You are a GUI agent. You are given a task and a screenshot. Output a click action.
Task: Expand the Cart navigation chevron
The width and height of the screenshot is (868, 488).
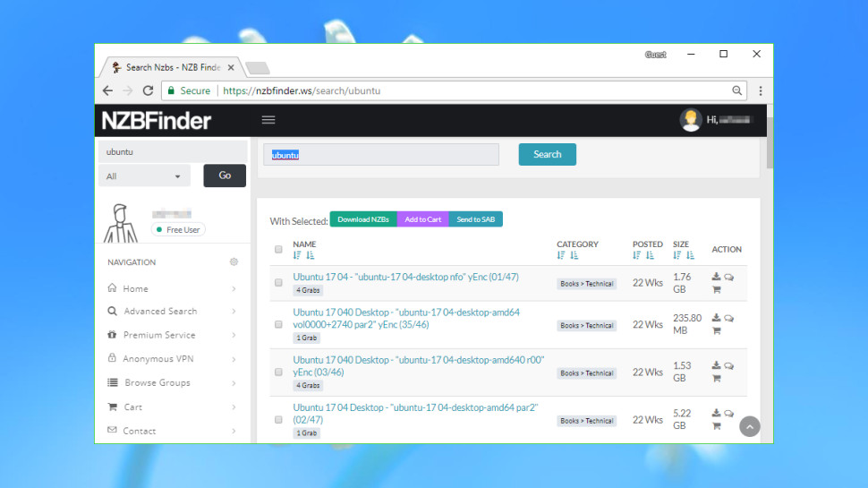pos(234,407)
